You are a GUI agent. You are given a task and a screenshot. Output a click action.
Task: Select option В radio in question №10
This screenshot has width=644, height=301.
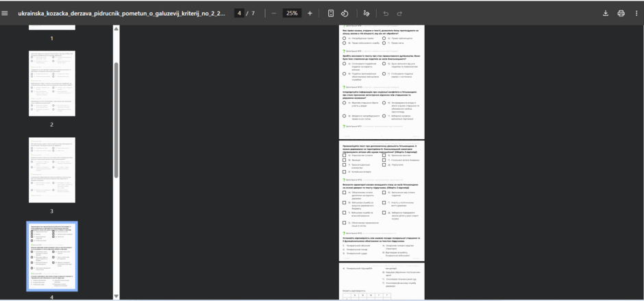coord(344,116)
